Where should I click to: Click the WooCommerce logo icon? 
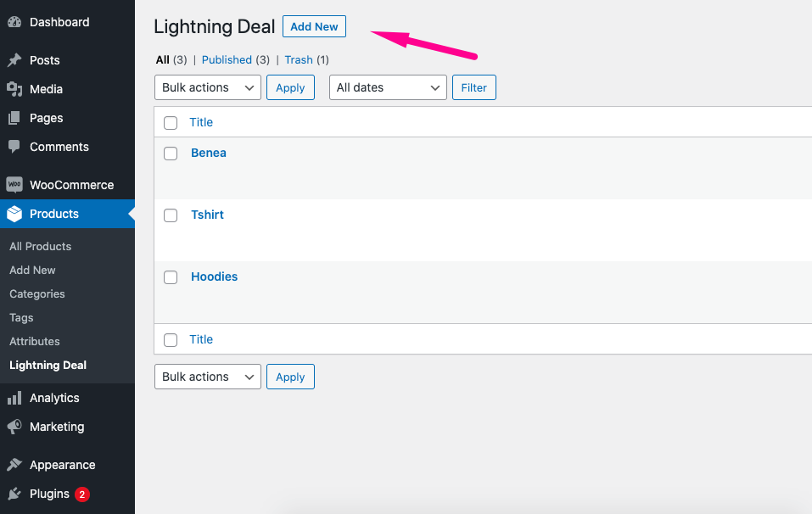coord(14,185)
